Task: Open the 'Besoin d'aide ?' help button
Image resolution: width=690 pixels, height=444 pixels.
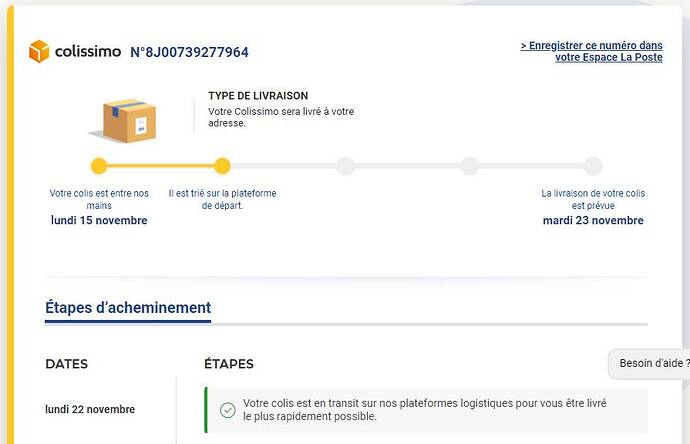Action: [651, 363]
